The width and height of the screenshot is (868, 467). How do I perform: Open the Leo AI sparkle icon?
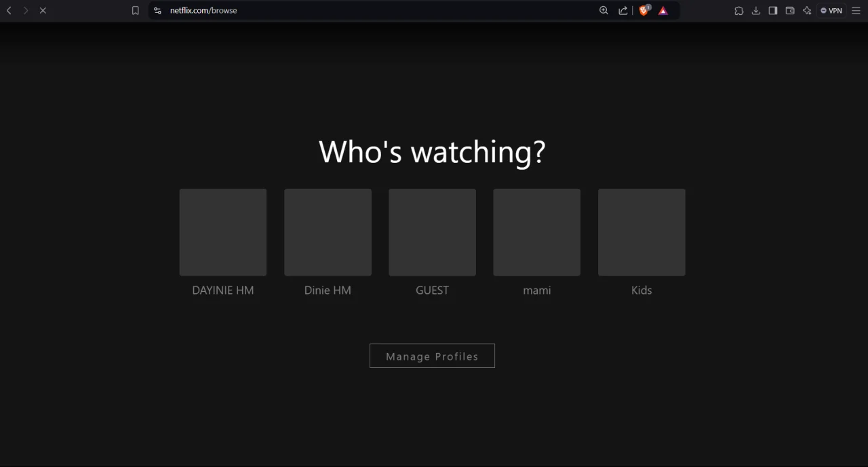coord(807,11)
